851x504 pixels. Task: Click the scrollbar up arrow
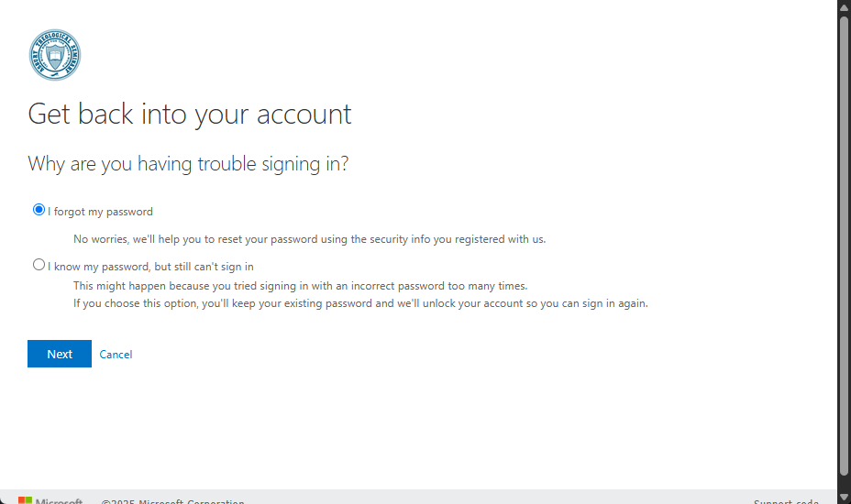(844, 7)
